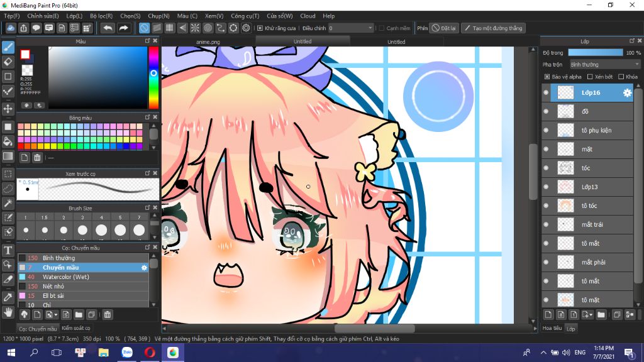
Task: Select the Brush tool in left toolbar
Action: [8, 47]
